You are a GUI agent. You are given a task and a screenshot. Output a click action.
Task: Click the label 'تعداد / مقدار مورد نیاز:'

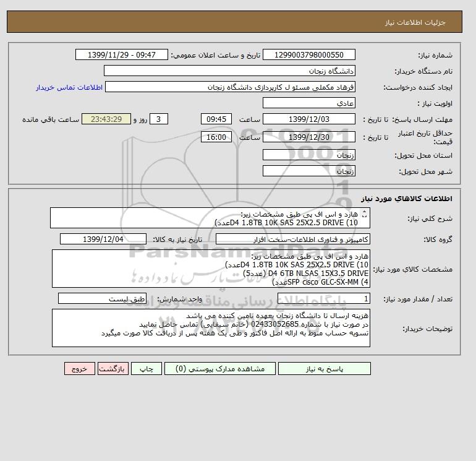[x=418, y=299]
